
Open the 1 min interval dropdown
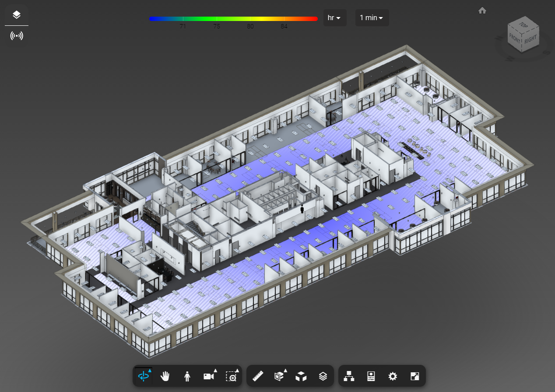tap(372, 17)
